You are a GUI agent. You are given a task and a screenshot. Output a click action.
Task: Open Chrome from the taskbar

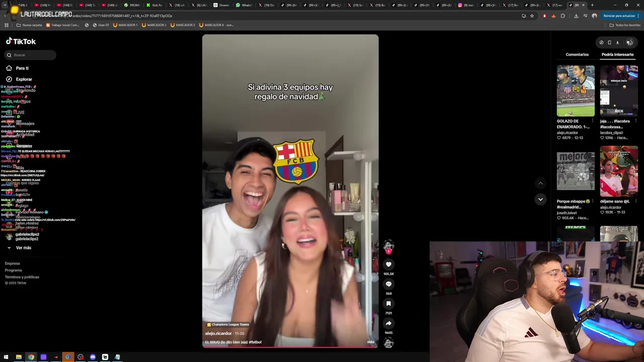click(x=31, y=357)
